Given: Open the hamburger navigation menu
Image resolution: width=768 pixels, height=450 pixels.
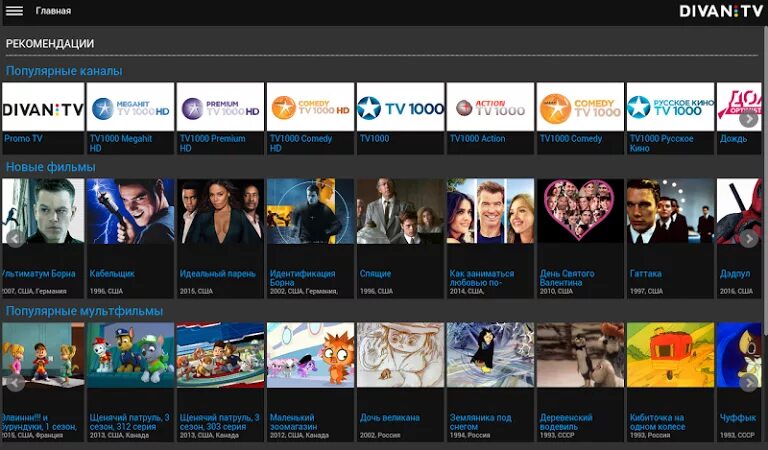Looking at the screenshot, I should (14, 11).
